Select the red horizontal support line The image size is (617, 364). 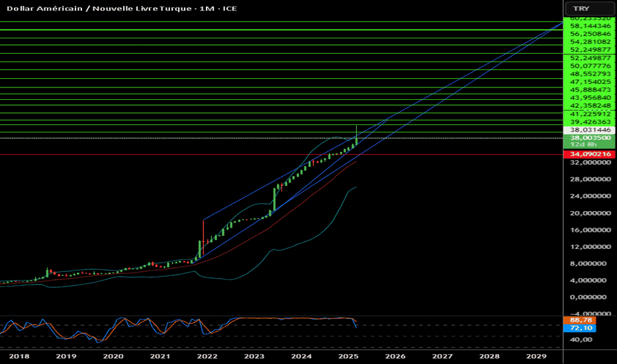pyautogui.click(x=281, y=155)
